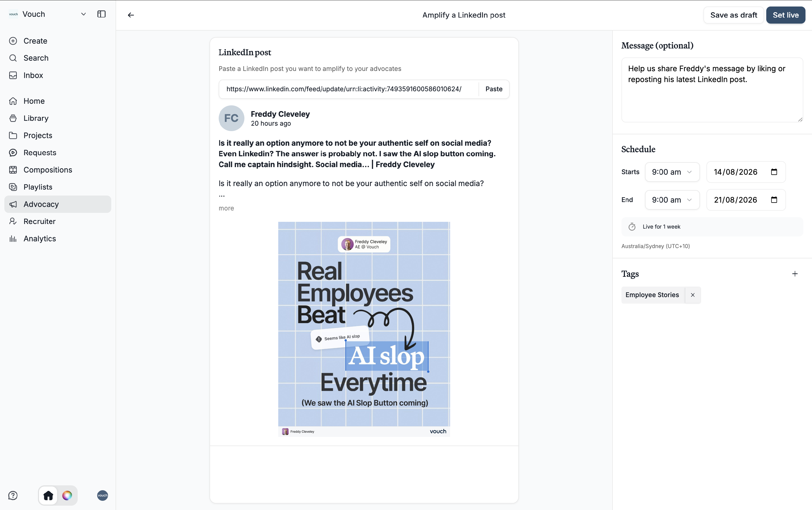
Task: Expand the Vouch workspace switcher chevron
Action: [84, 14]
